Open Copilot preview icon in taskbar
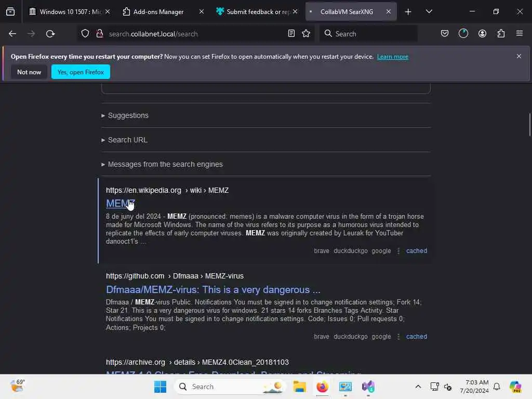The image size is (532, 399). (x=515, y=387)
